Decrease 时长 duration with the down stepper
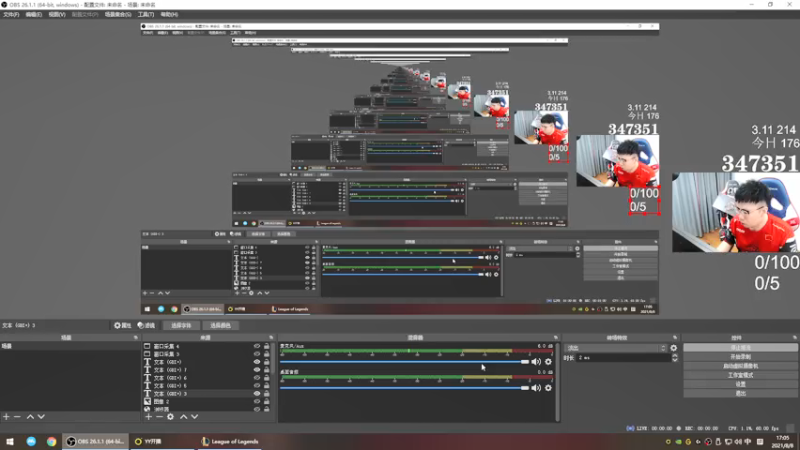 click(675, 360)
